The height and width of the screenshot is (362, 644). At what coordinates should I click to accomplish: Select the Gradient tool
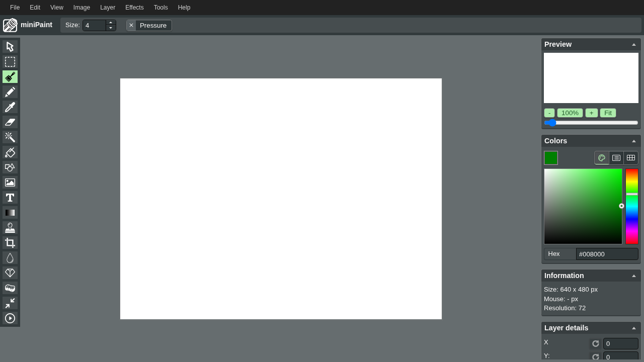point(10,213)
